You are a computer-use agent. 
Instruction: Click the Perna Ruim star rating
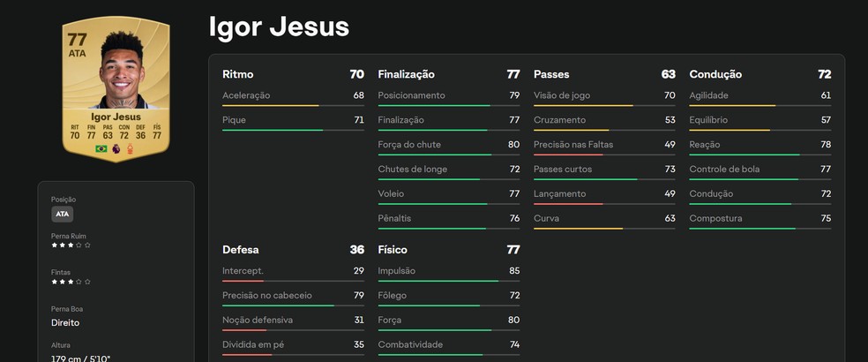pos(71,245)
